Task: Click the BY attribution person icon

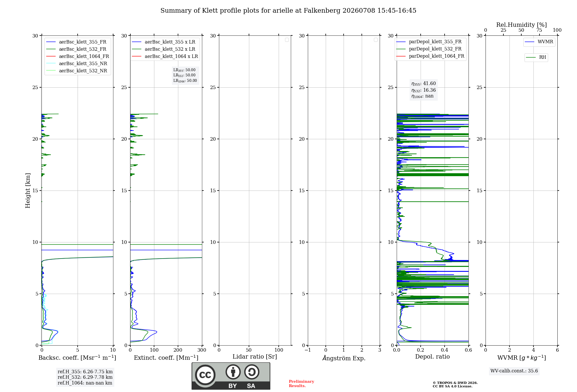Action: [233, 372]
